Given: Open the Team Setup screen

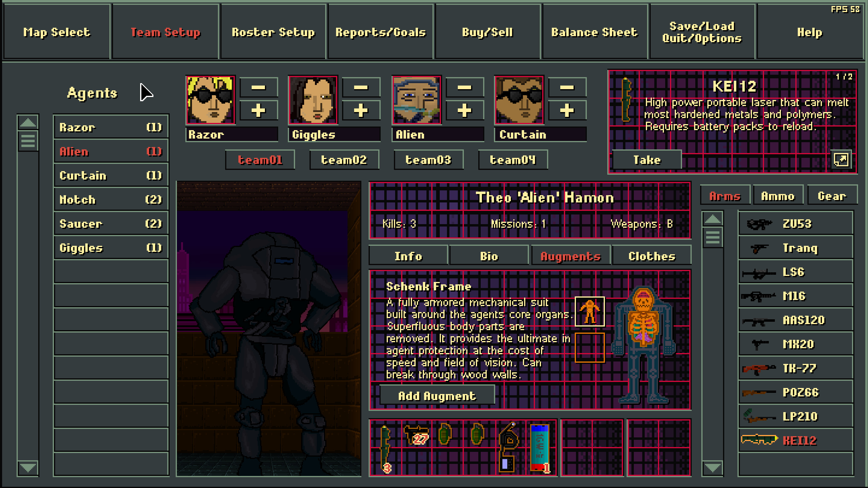Looking at the screenshot, I should pyautogui.click(x=165, y=32).
